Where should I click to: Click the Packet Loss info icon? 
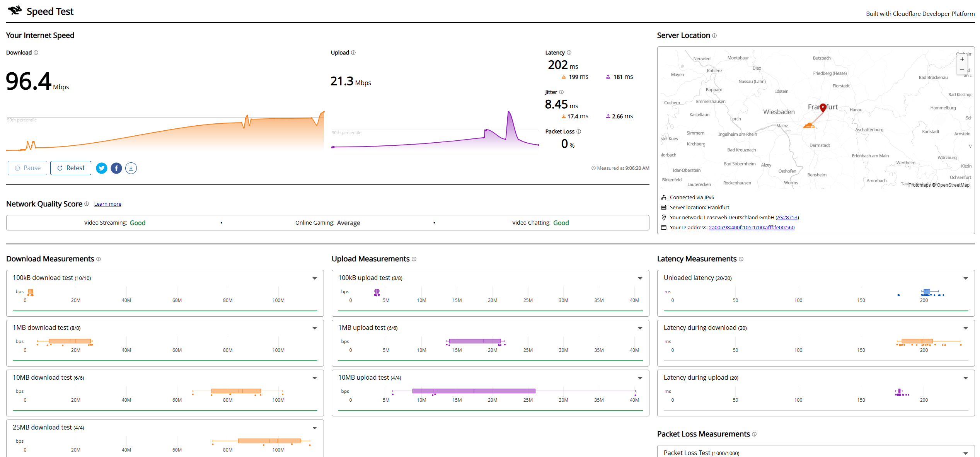(x=579, y=131)
